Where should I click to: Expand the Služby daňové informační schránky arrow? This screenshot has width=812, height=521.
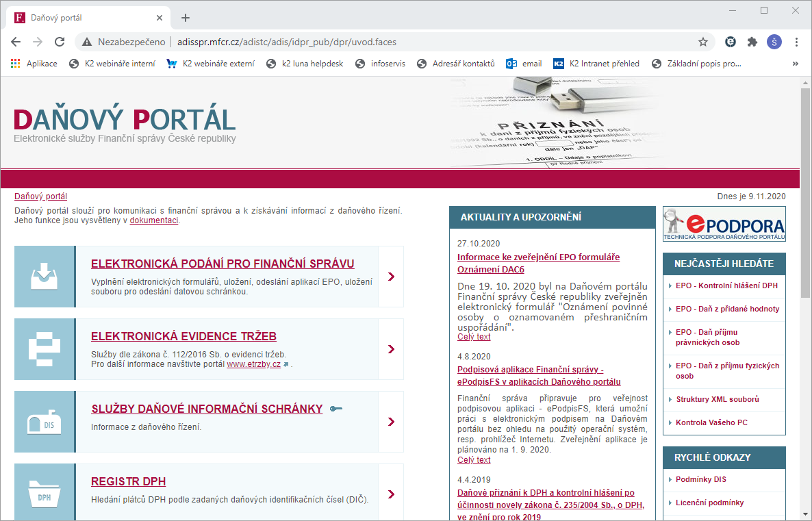pos(391,422)
